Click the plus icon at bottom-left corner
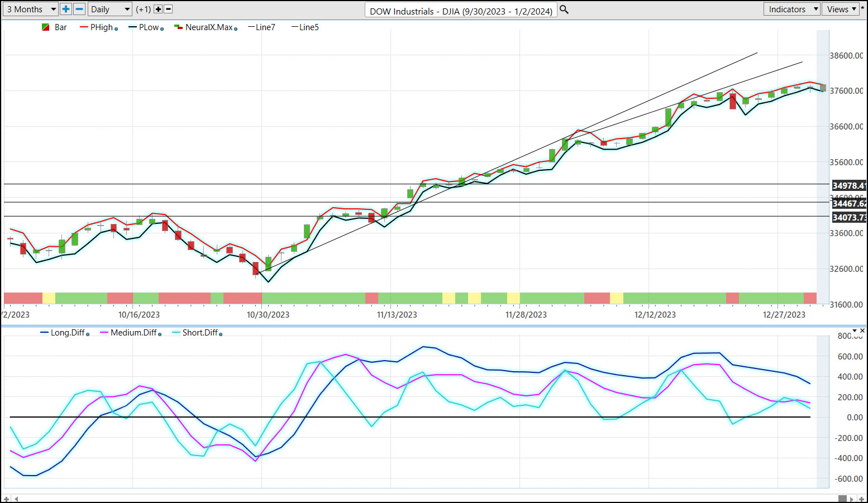This screenshot has height=503, width=868. [6, 499]
